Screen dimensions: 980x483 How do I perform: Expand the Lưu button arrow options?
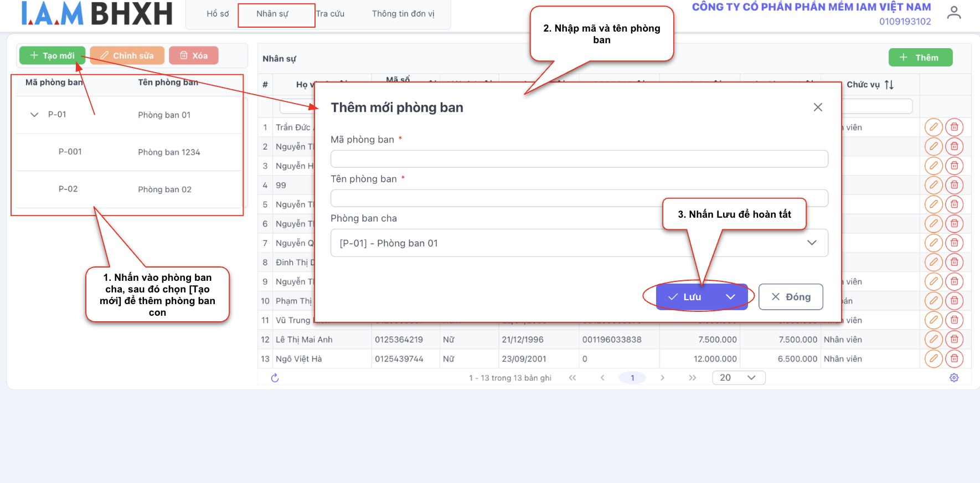pyautogui.click(x=730, y=297)
